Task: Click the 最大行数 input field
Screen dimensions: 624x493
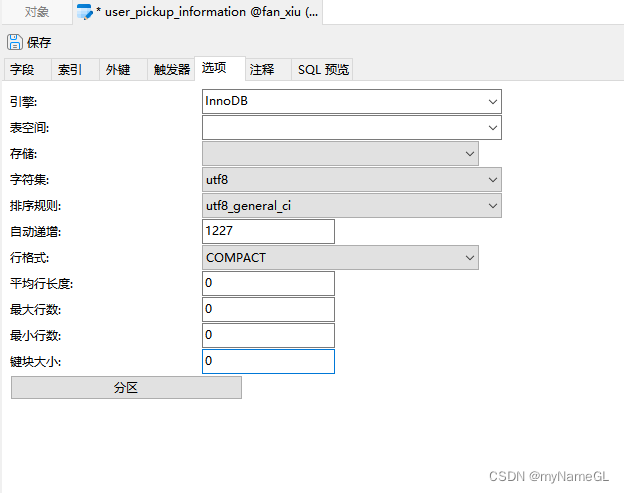Action: click(x=268, y=310)
